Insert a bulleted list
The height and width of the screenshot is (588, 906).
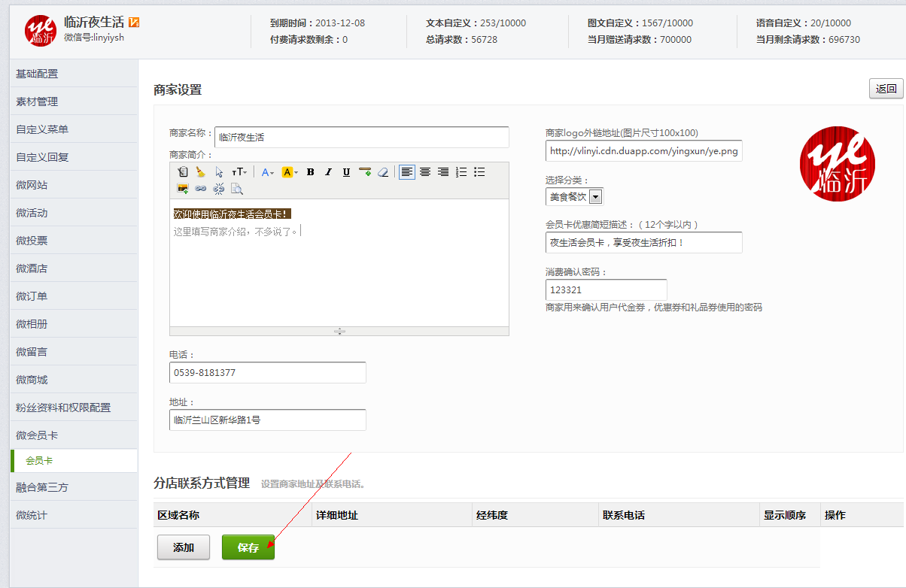pos(479,172)
